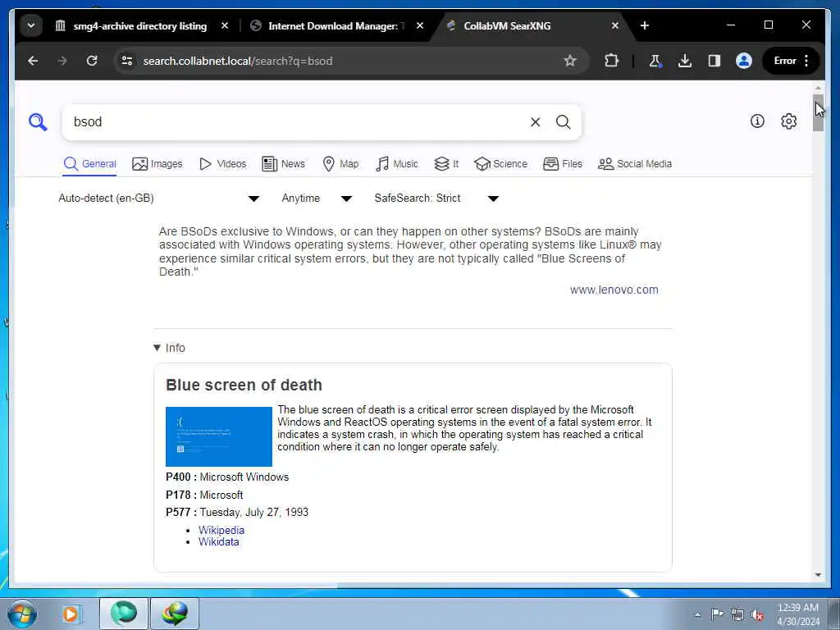Close the CollabVM SearXNG tab
The height and width of the screenshot is (630, 840).
point(615,25)
